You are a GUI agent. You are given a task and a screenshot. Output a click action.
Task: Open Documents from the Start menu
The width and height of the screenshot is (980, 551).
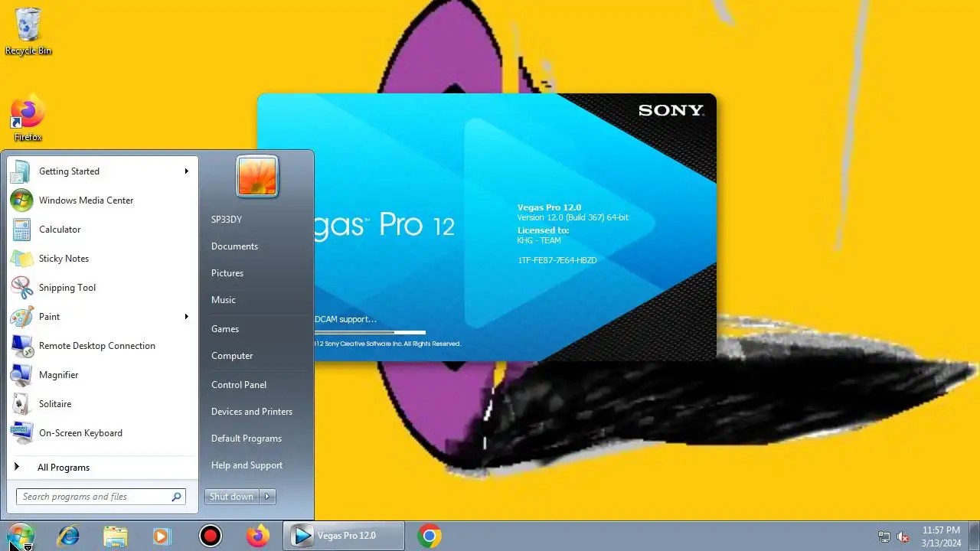pyautogui.click(x=234, y=246)
